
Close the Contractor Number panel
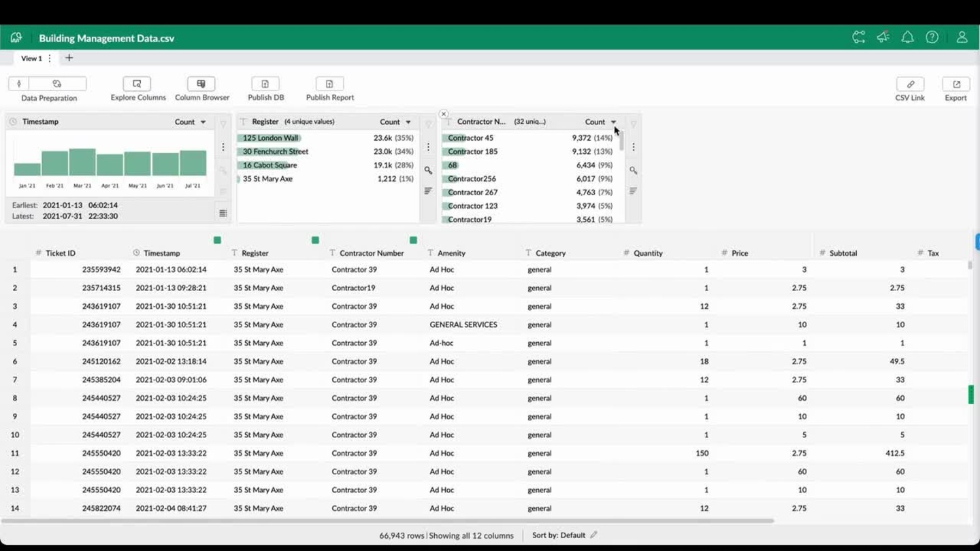coord(444,114)
